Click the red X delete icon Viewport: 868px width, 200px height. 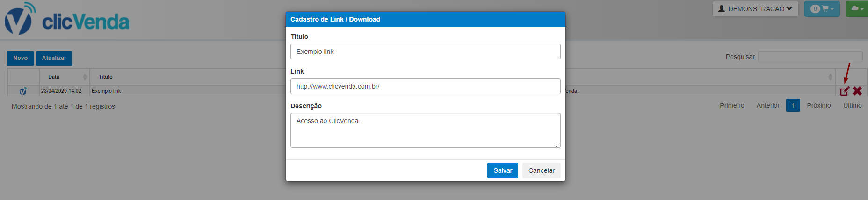(857, 91)
